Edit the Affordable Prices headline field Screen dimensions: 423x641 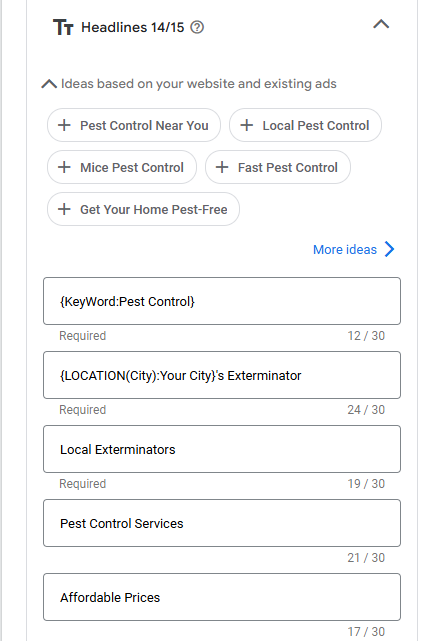click(222, 597)
